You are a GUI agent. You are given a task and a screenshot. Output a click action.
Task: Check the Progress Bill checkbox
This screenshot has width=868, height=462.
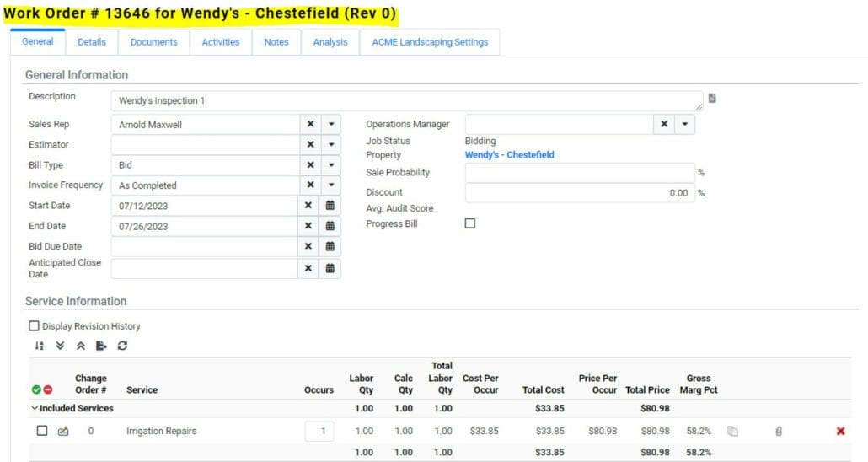pyautogui.click(x=470, y=223)
